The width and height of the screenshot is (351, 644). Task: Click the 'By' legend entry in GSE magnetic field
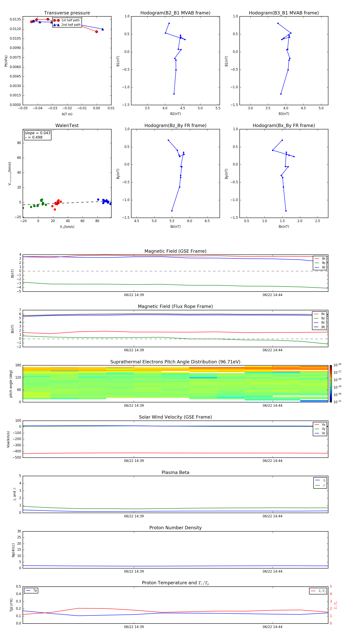coord(320,263)
